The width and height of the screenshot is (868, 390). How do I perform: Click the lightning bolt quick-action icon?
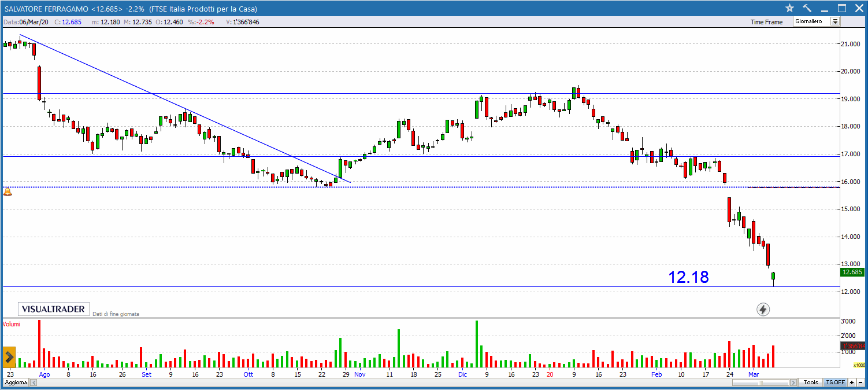click(x=763, y=310)
